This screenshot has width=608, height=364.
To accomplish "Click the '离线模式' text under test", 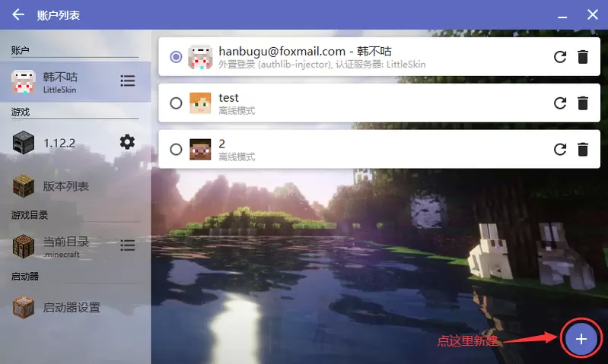I will (x=237, y=111).
